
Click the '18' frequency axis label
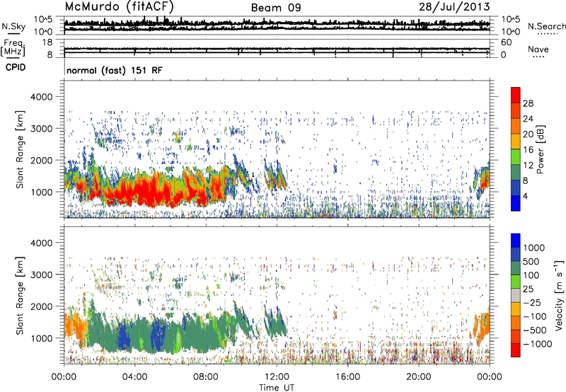47,42
